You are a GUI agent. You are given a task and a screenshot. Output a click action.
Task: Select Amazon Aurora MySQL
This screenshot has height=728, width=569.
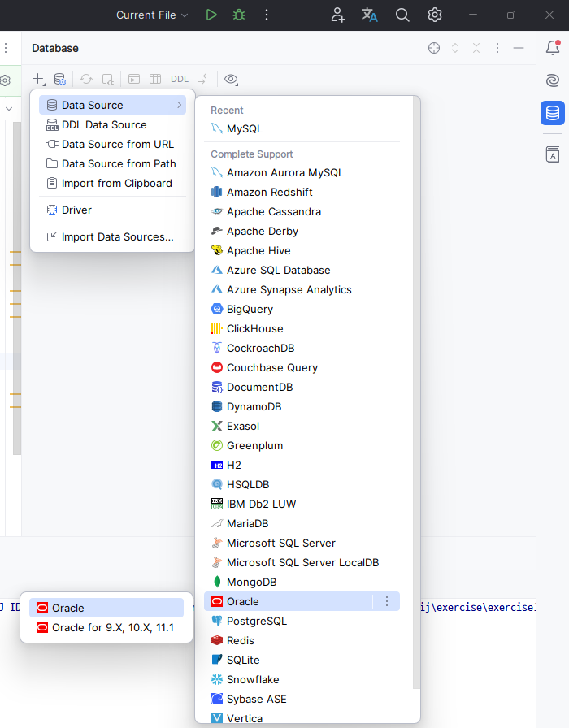coord(302,173)
